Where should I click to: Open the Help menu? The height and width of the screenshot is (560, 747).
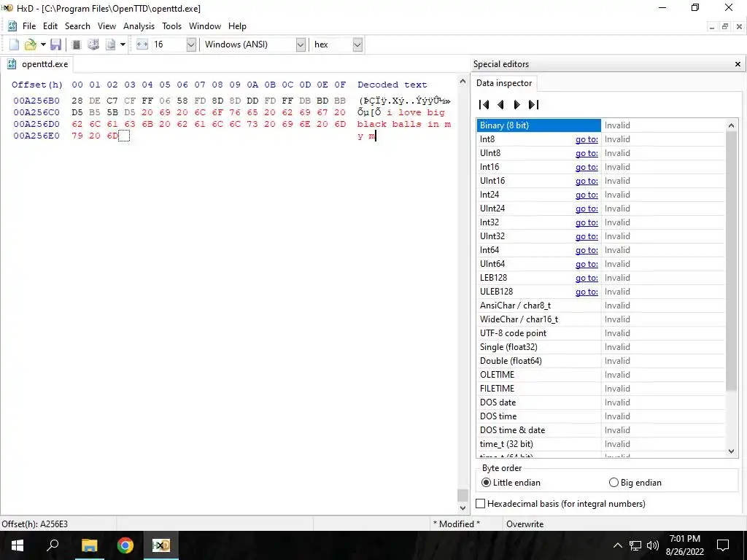237,26
